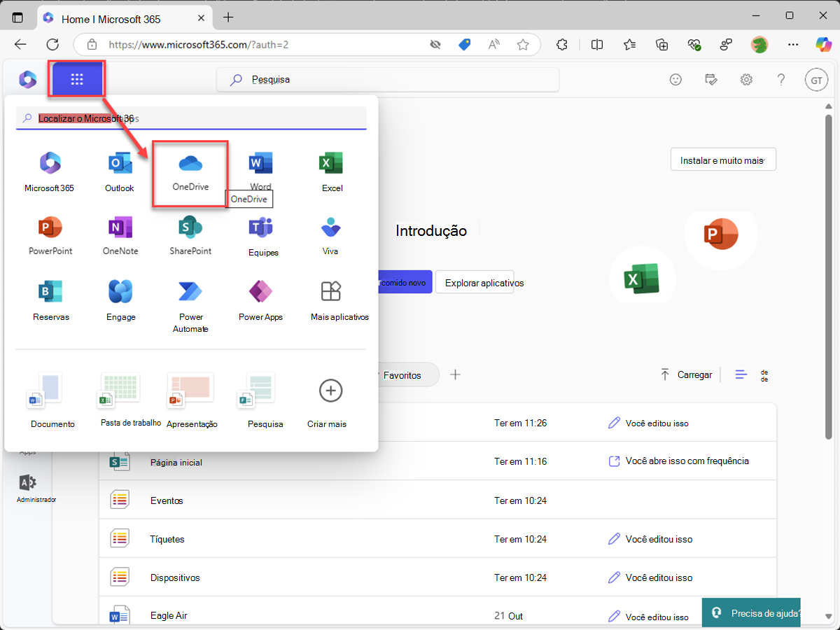Click the calendar tasks header icon
Screen dimensions: 840x630
pos(711,80)
